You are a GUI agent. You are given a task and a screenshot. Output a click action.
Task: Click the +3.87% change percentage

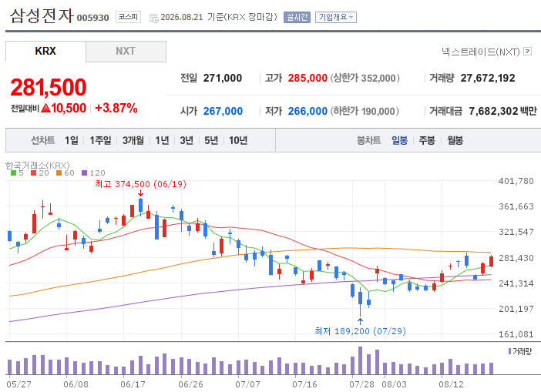click(116, 108)
